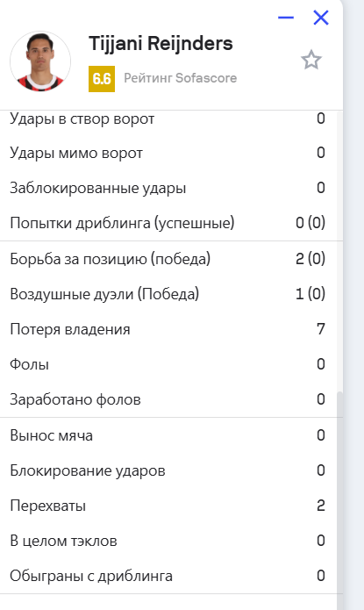This screenshot has height=610, width=364.
Task: Select the Удары мимо ворот row
Action: 168,153
